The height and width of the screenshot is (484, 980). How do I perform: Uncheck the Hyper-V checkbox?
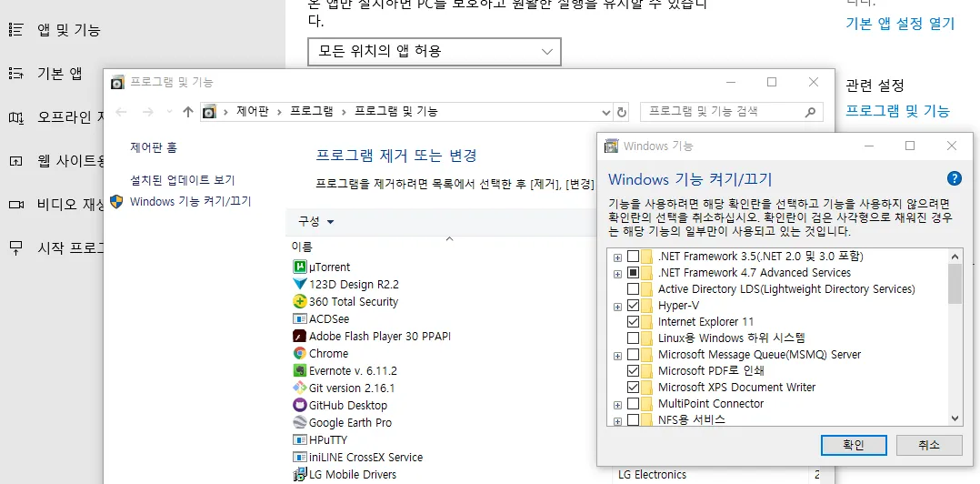[633, 306]
